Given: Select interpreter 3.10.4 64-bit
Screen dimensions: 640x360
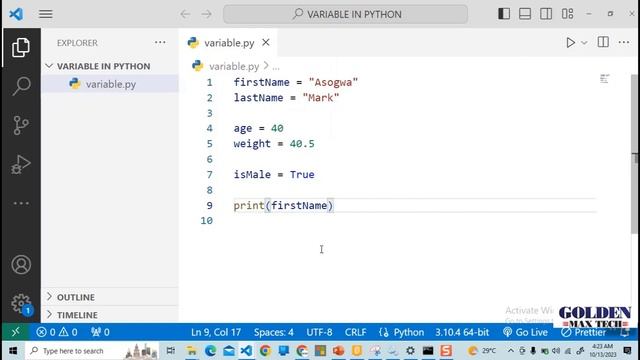Looking at the screenshot, I should point(462,332).
